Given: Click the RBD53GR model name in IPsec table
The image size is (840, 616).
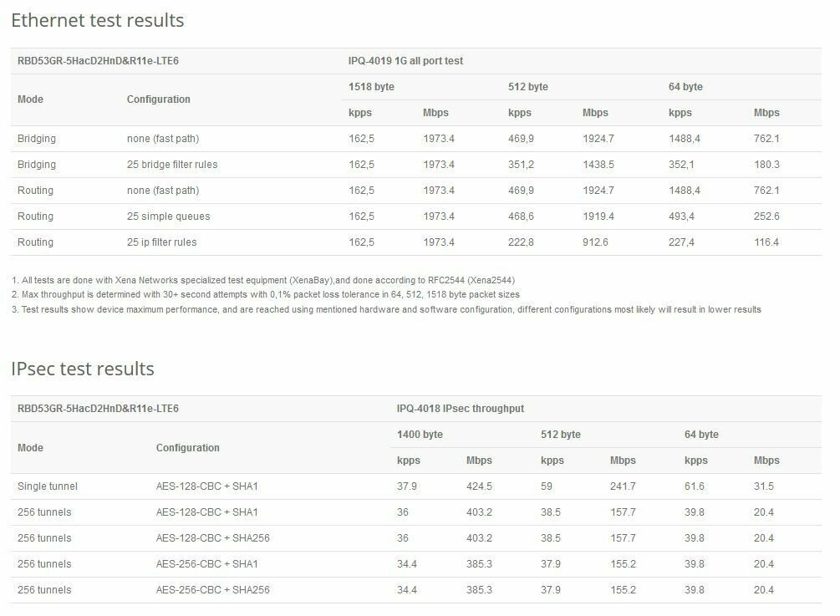Looking at the screenshot, I should (x=98, y=409).
